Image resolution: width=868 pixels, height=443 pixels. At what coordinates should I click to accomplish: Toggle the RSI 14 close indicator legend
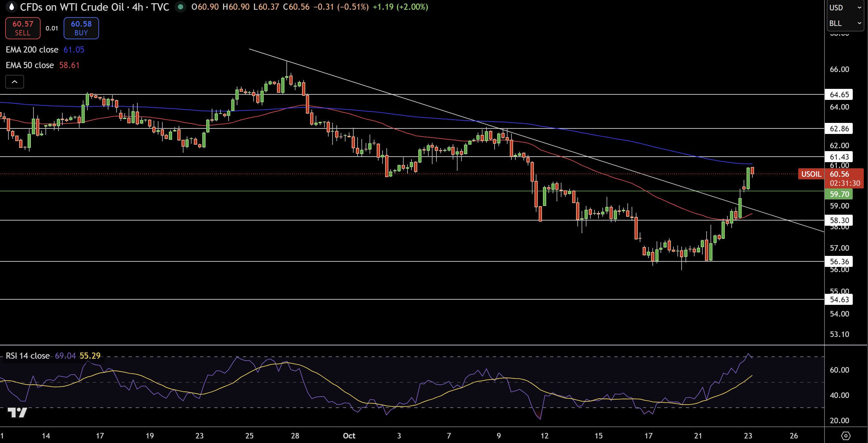pyautogui.click(x=28, y=356)
